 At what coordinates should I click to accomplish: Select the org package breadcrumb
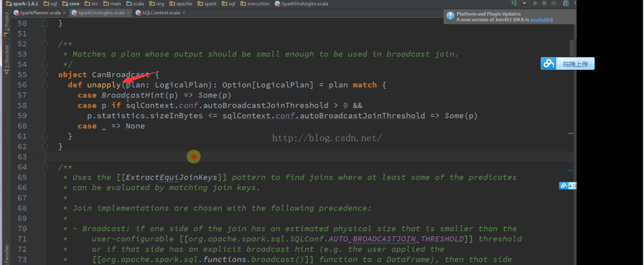click(157, 4)
